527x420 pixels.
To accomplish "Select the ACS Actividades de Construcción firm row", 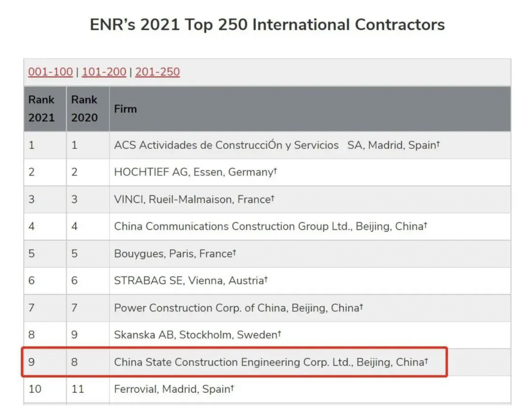I will 267,145.
